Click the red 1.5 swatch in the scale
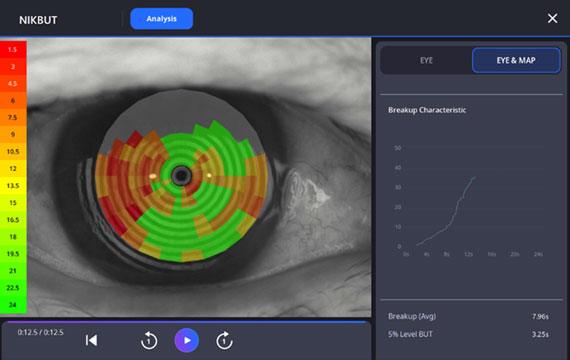This screenshot has width=570, height=360. coord(13,49)
